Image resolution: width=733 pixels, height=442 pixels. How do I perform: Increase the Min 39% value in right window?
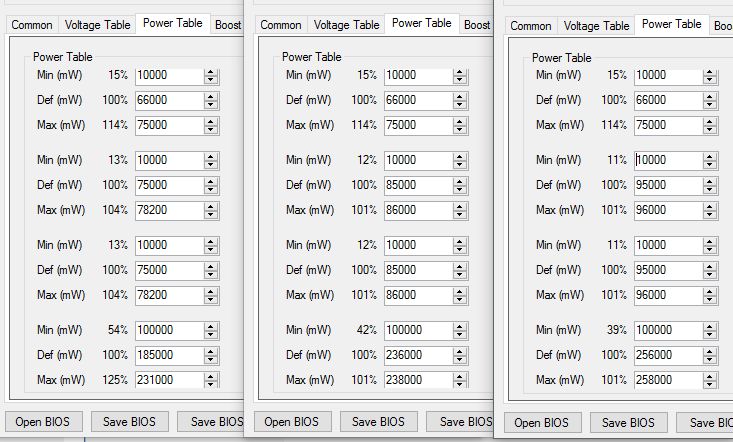pyautogui.click(x=710, y=327)
